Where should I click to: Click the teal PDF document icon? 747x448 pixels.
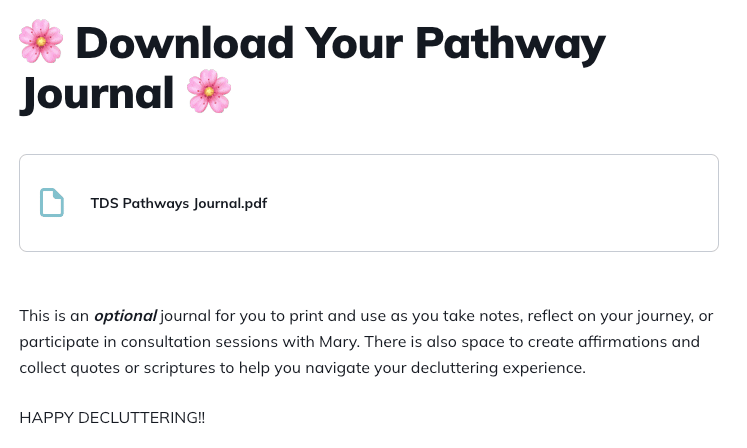[x=51, y=203]
